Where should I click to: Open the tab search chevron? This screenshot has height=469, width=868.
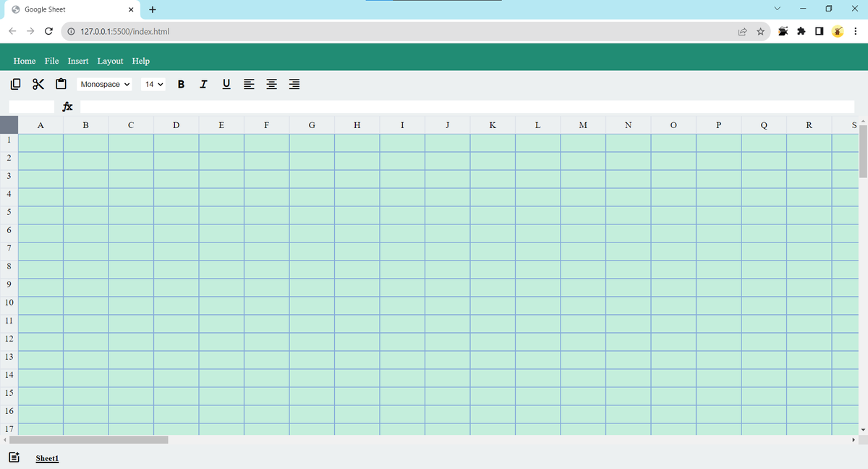[x=778, y=9]
